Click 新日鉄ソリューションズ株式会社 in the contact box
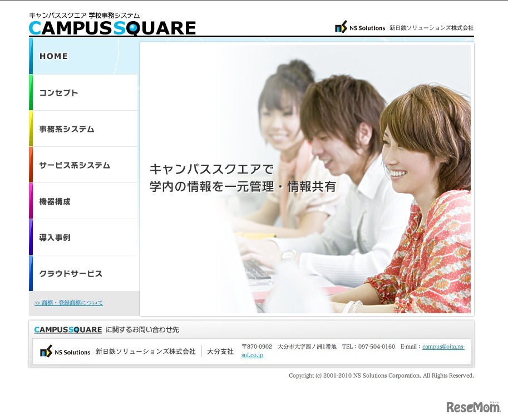 click(145, 352)
